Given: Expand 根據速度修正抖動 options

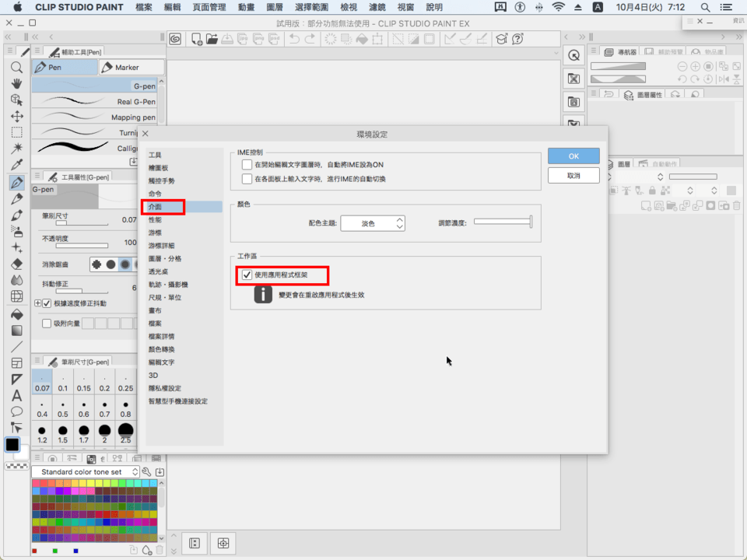Looking at the screenshot, I should [x=37, y=303].
